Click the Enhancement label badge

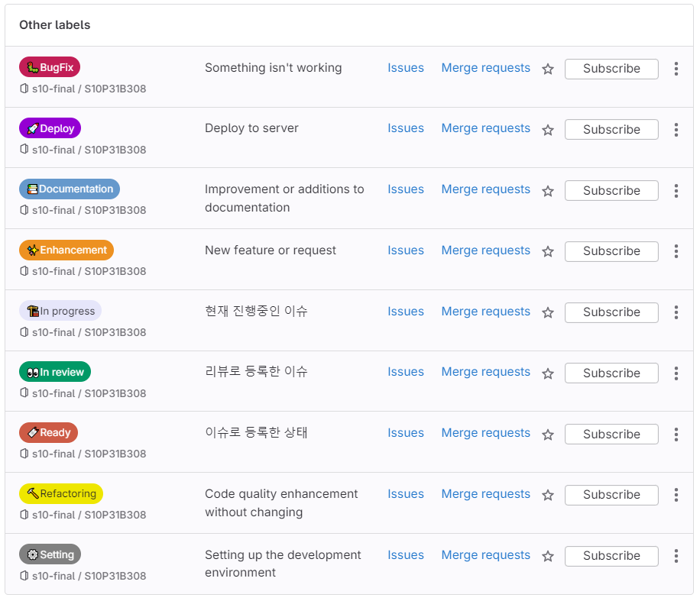66,250
